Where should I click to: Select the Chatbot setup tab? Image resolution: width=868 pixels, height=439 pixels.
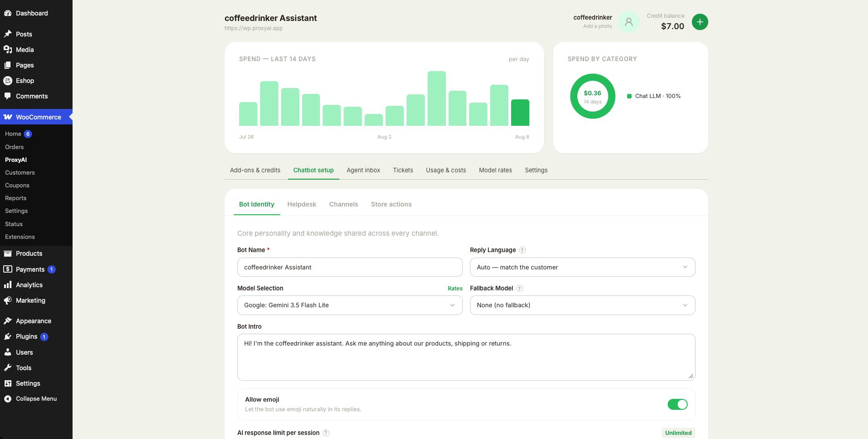tap(314, 170)
